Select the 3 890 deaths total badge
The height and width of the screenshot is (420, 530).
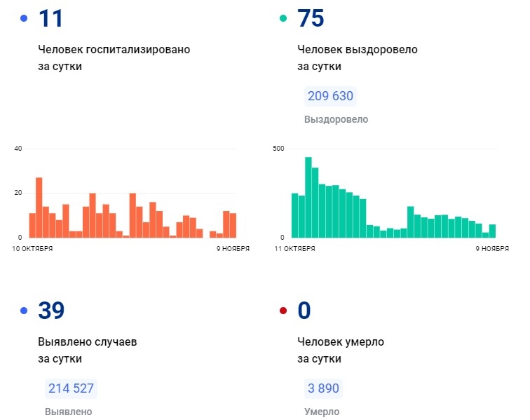[324, 388]
